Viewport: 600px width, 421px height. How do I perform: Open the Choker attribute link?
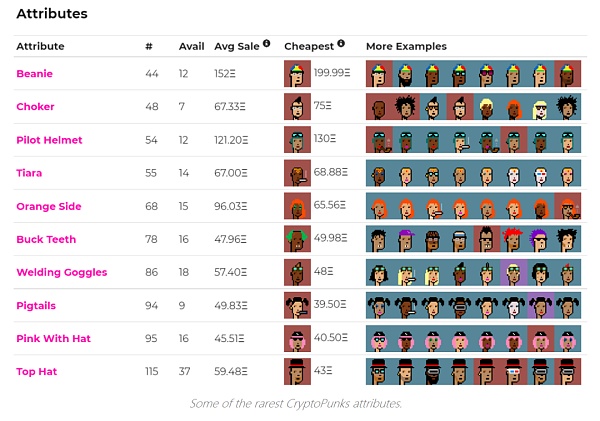(35, 106)
